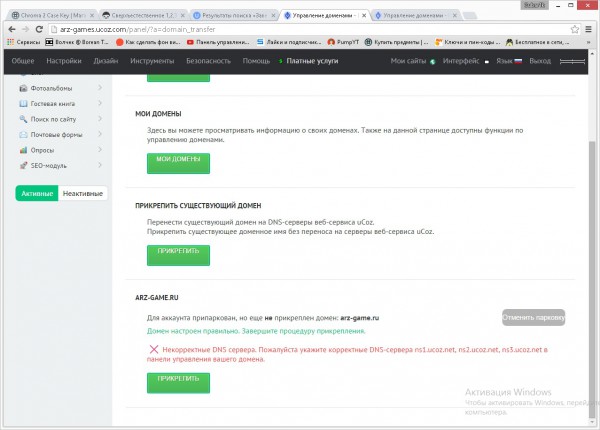This screenshot has width=600, height=430.
Task: Open the PumpYT bookmark
Action: pyautogui.click(x=343, y=42)
